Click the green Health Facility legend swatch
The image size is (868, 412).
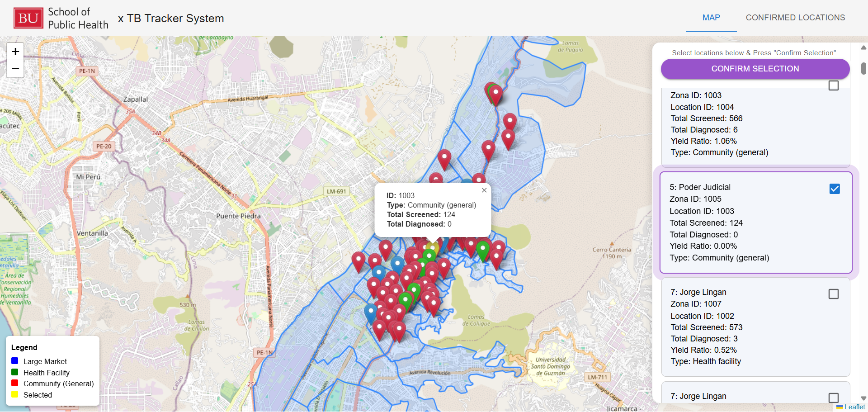[15, 372]
